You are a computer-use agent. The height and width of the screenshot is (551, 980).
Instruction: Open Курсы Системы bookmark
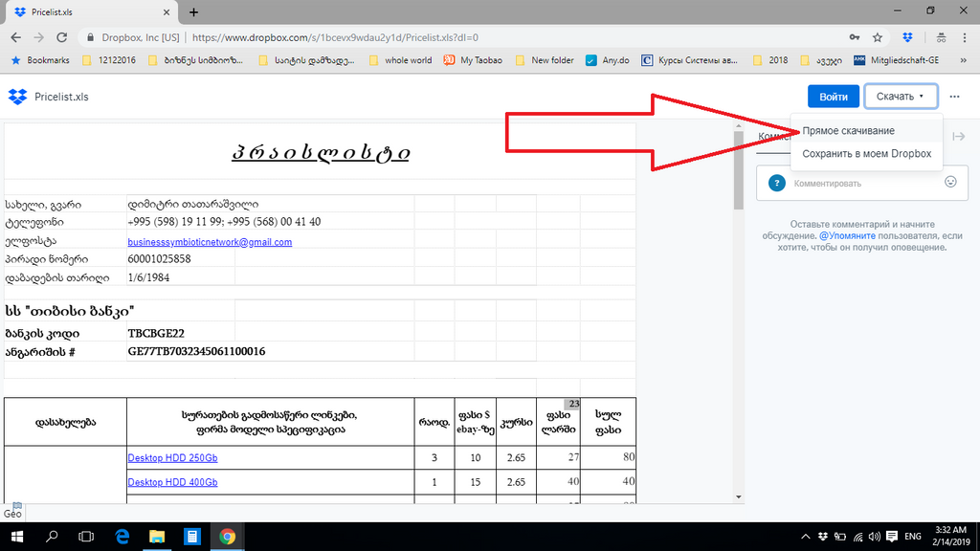pyautogui.click(x=690, y=60)
